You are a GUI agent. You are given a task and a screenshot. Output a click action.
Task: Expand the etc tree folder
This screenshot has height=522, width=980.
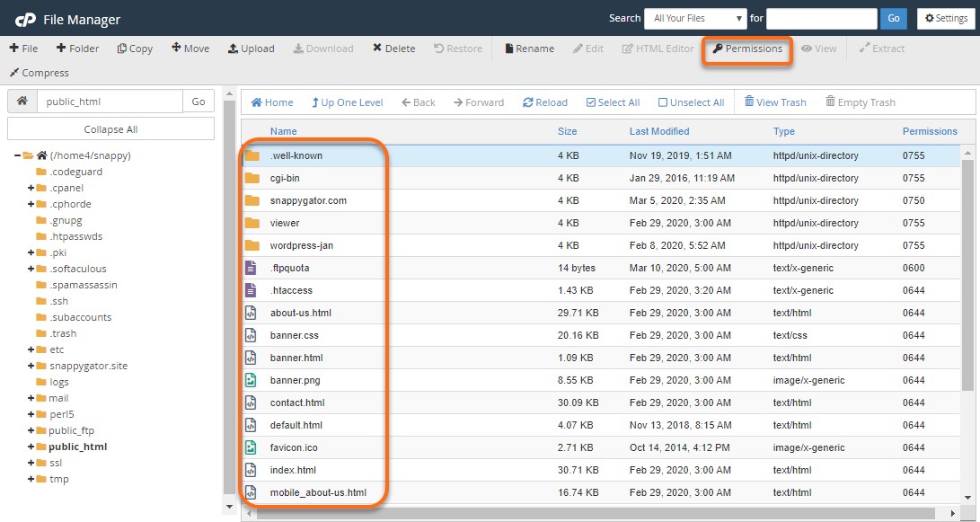(31, 349)
